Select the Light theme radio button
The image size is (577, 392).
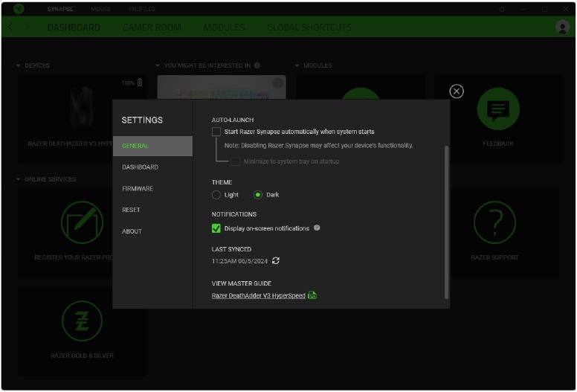[x=216, y=195]
